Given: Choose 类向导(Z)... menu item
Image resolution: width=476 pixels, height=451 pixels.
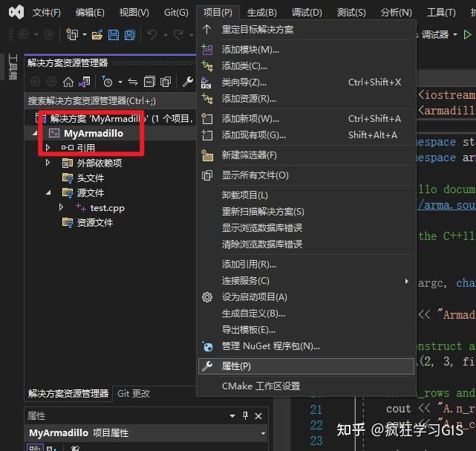Looking at the screenshot, I should pos(307,82).
